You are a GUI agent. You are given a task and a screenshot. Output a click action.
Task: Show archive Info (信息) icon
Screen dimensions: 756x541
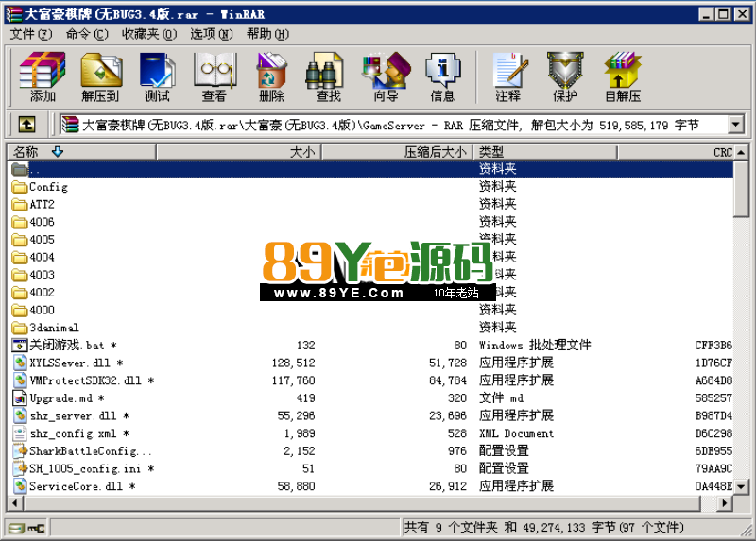click(442, 77)
